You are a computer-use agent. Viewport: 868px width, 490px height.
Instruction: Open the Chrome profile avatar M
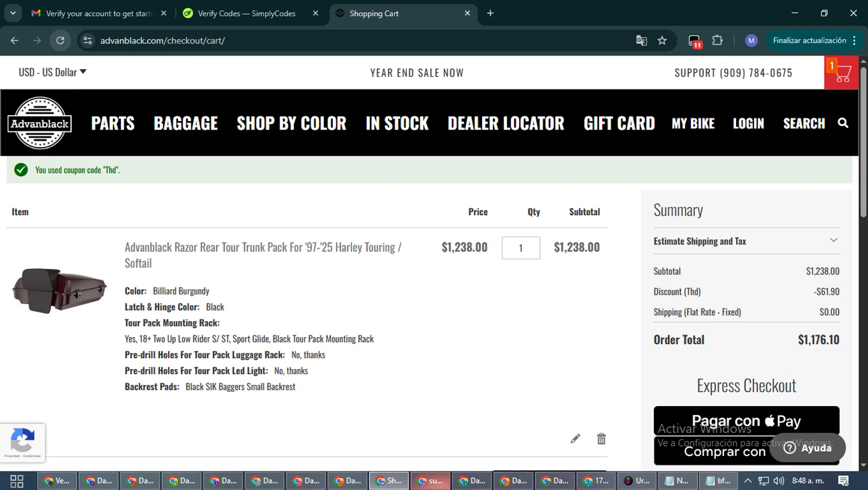click(751, 40)
